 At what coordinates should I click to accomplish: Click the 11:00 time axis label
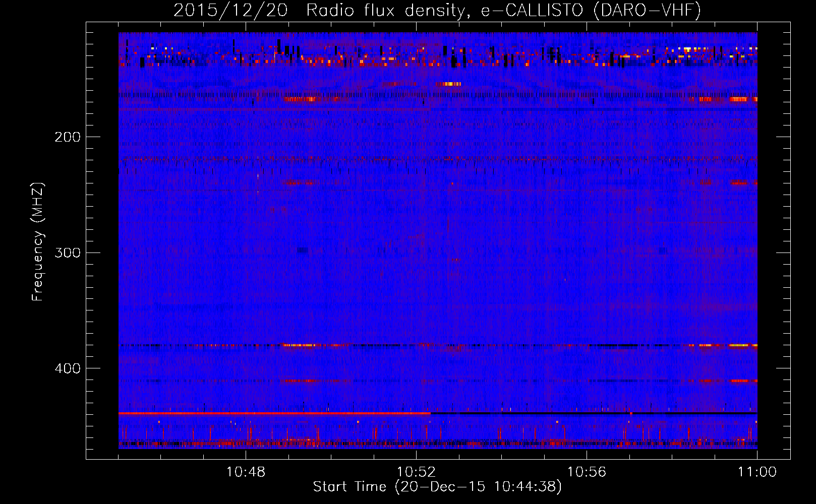[x=756, y=472]
